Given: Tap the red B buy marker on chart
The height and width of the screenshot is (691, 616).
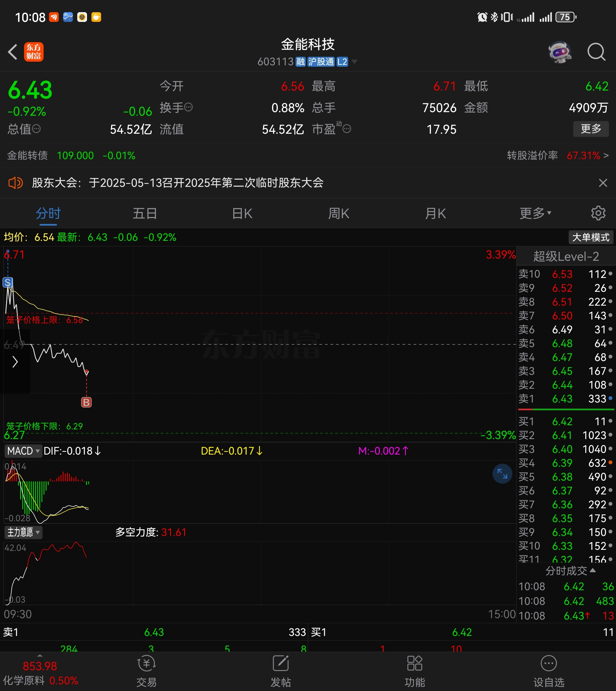Looking at the screenshot, I should (x=86, y=402).
